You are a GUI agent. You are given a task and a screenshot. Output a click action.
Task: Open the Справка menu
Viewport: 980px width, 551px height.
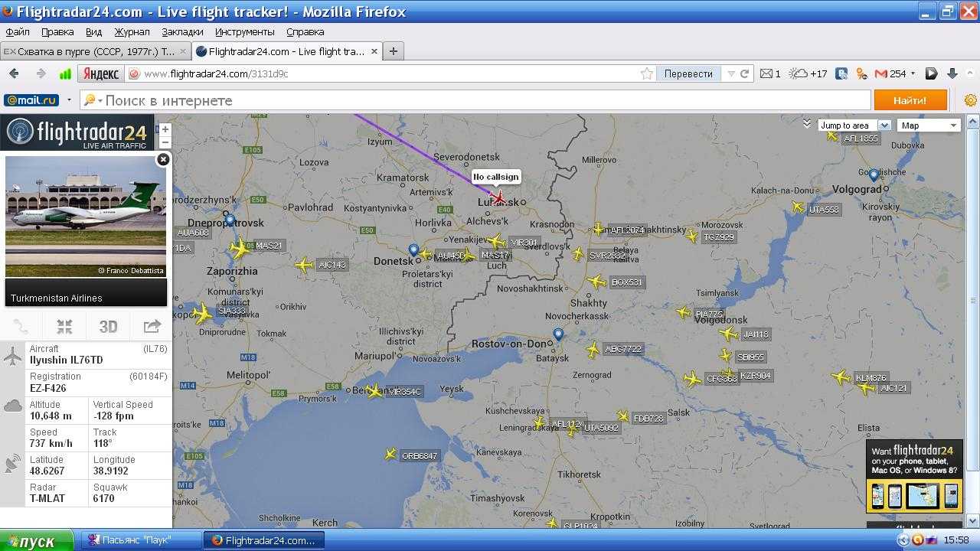point(305,32)
